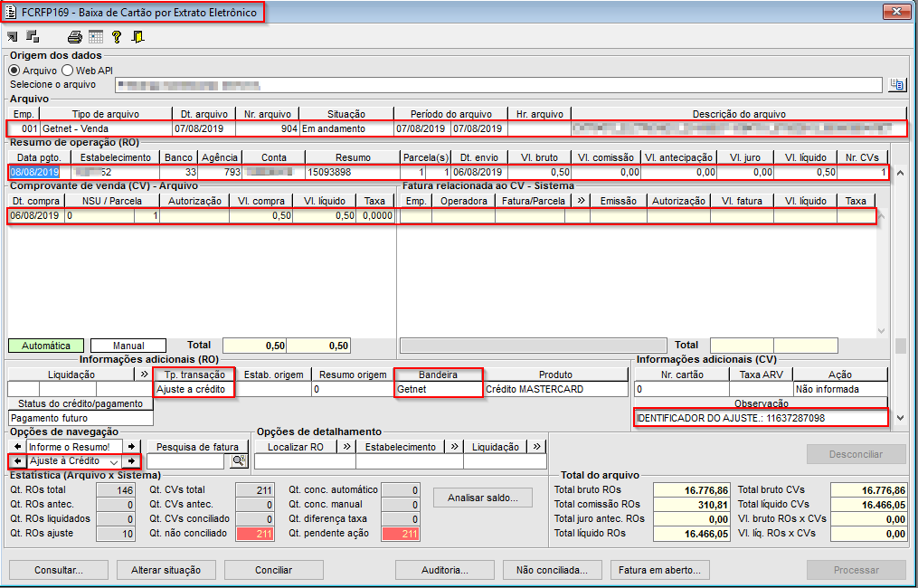Click the cascade windows toolbar icon

tap(33, 37)
